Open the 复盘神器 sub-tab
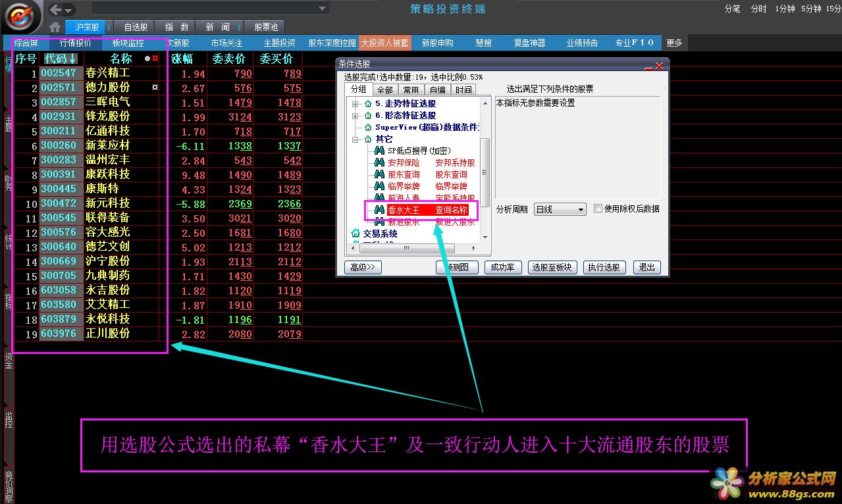 529,43
